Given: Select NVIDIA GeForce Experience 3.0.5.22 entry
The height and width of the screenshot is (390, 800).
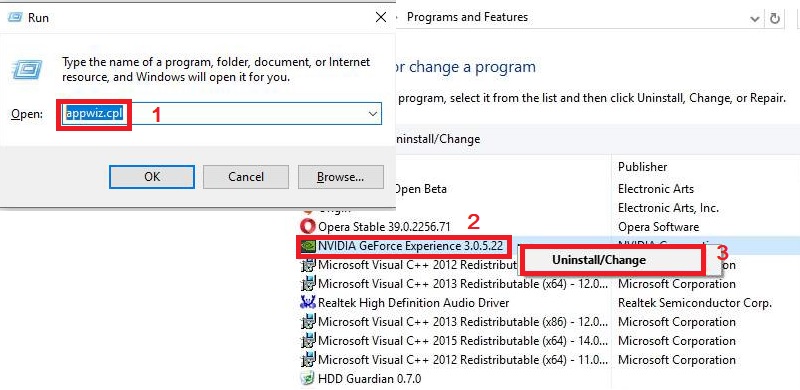Looking at the screenshot, I should point(410,246).
